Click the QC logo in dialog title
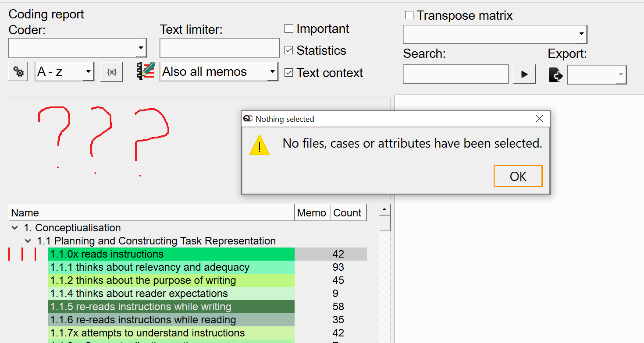Image resolution: width=644 pixels, height=343 pixels. (248, 119)
